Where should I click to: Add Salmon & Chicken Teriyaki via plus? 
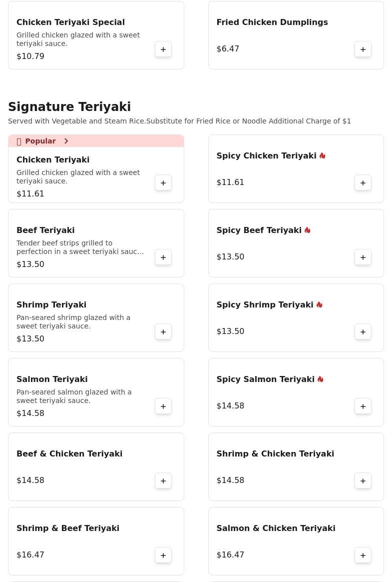click(363, 555)
